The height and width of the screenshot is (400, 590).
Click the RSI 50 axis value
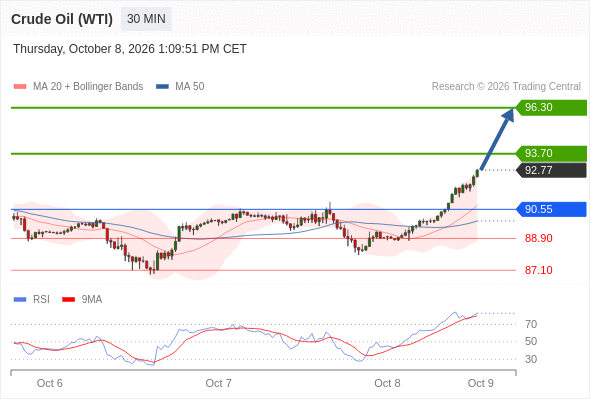pyautogui.click(x=531, y=341)
